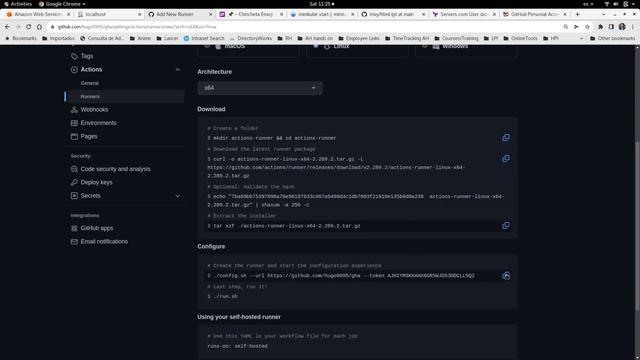Click the Deploy keys key icon
Viewport: 640px width, 360px height.
point(74,182)
